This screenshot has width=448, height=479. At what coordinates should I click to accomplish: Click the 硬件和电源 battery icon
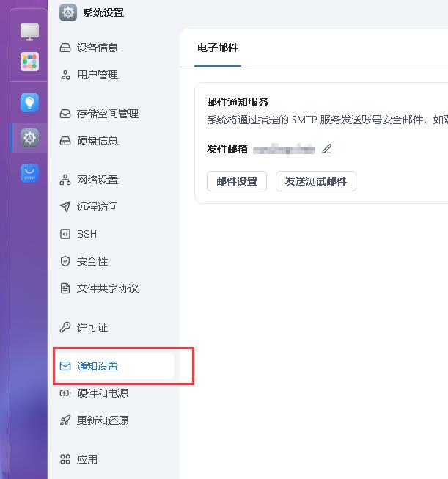(x=65, y=393)
